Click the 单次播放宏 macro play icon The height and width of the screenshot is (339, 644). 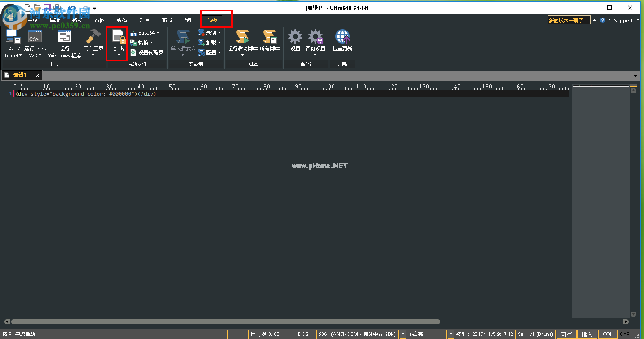click(183, 37)
